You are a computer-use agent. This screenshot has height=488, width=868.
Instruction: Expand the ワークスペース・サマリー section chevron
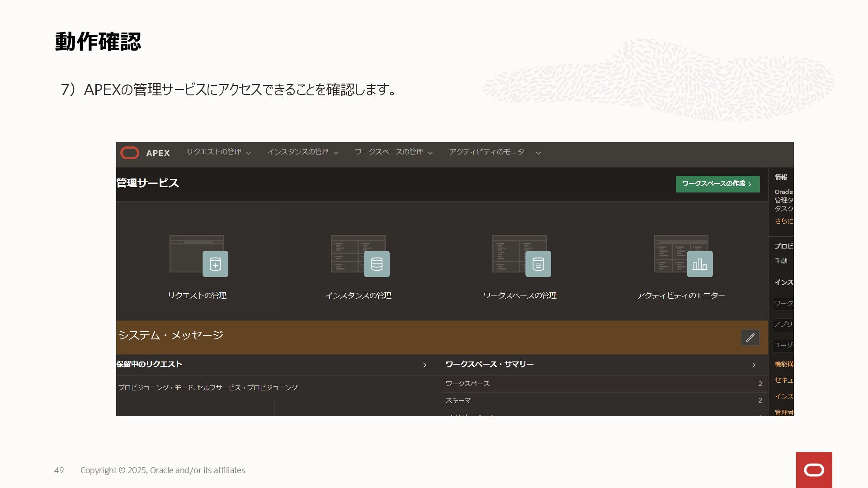tap(754, 365)
